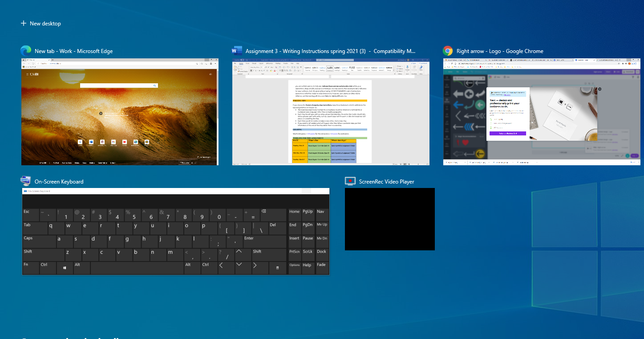
Task: Toggle Scroll Lock with the ScrLk key
Action: (308, 252)
